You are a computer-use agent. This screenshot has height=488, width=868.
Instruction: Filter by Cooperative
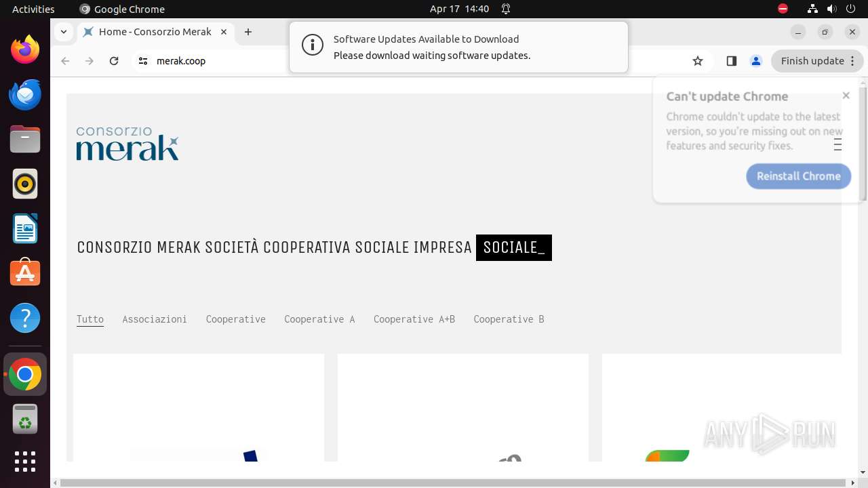(x=236, y=319)
